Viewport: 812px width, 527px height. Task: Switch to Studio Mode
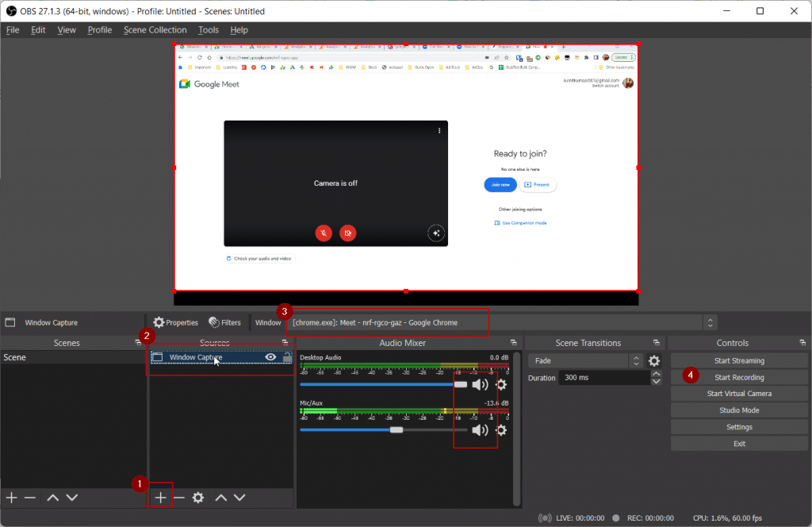tap(739, 410)
